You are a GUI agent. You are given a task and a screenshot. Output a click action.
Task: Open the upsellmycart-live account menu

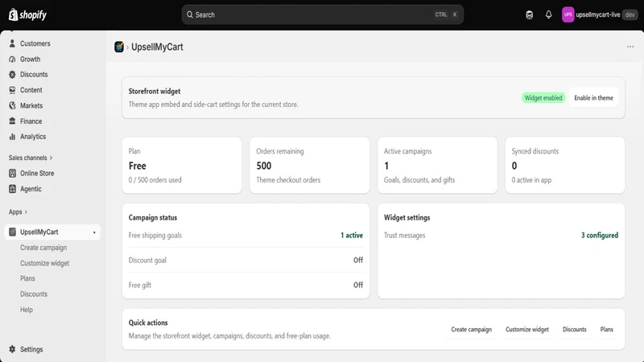point(600,14)
